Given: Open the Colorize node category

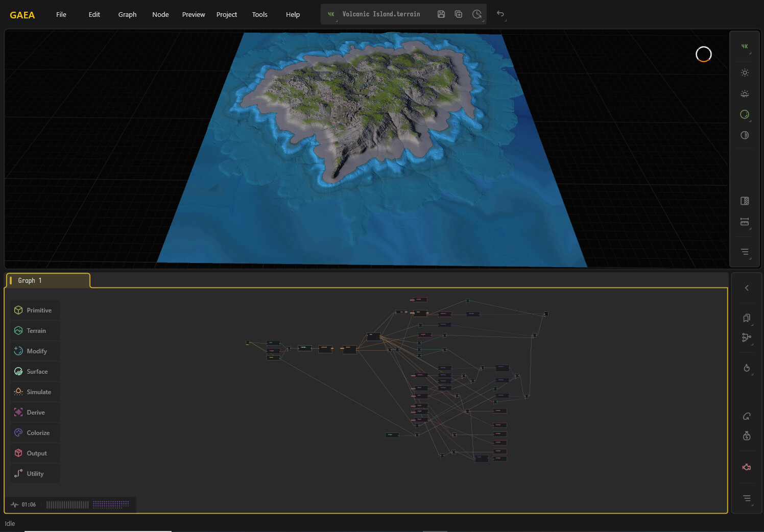Looking at the screenshot, I should [x=35, y=432].
